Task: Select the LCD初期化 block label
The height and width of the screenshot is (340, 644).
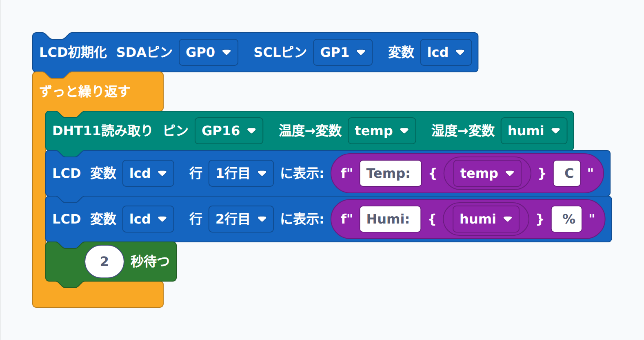Action: [x=73, y=52]
